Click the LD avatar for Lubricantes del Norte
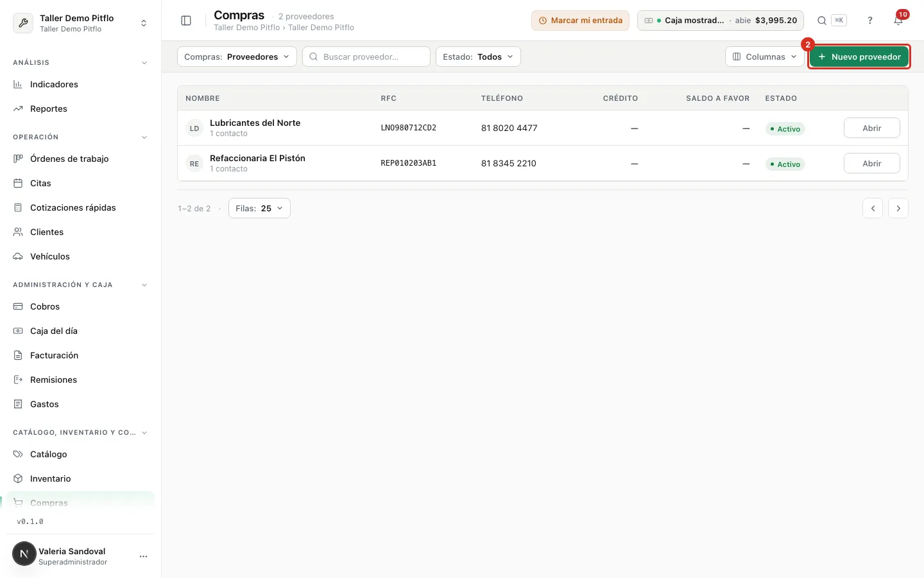The height and width of the screenshot is (578, 924). coord(194,128)
